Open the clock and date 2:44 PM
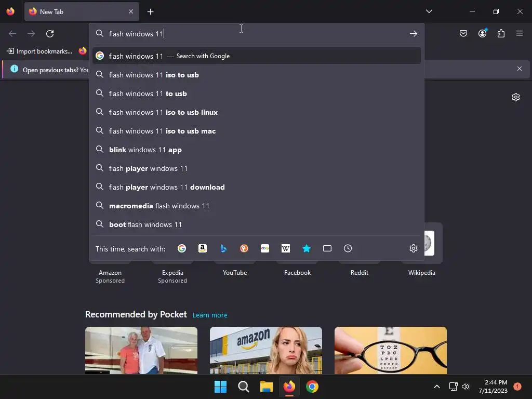This screenshot has height=399, width=532. [x=493, y=387]
